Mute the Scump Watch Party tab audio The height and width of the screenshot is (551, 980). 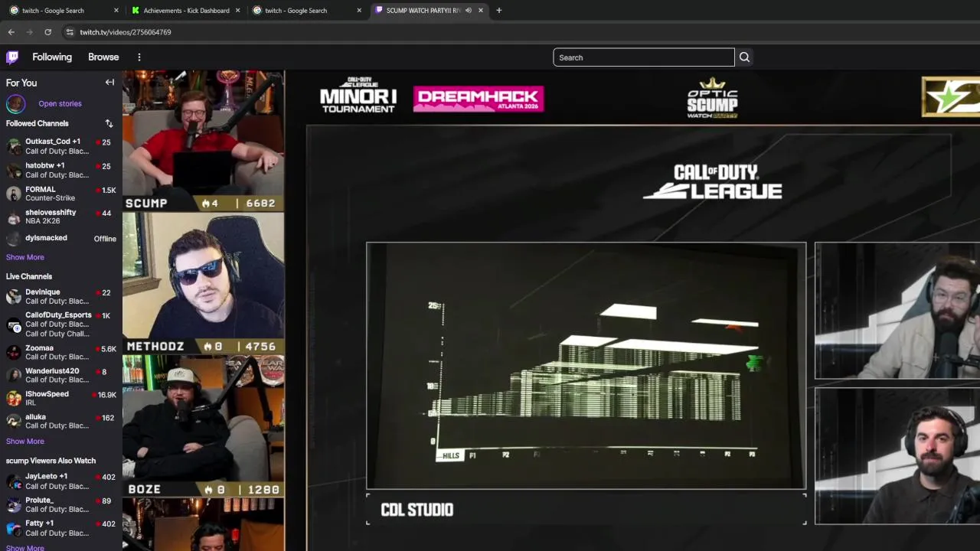click(468, 11)
